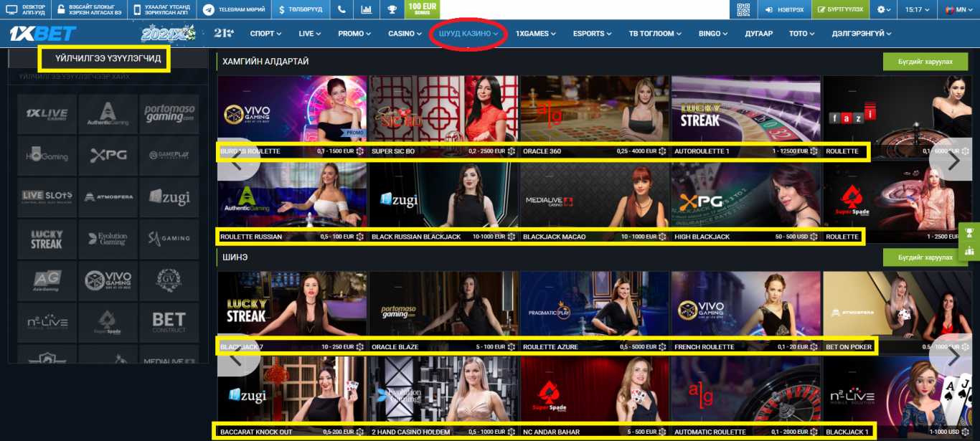
Task: Select the Vivo Gaming provider in sidebar
Action: (x=108, y=280)
